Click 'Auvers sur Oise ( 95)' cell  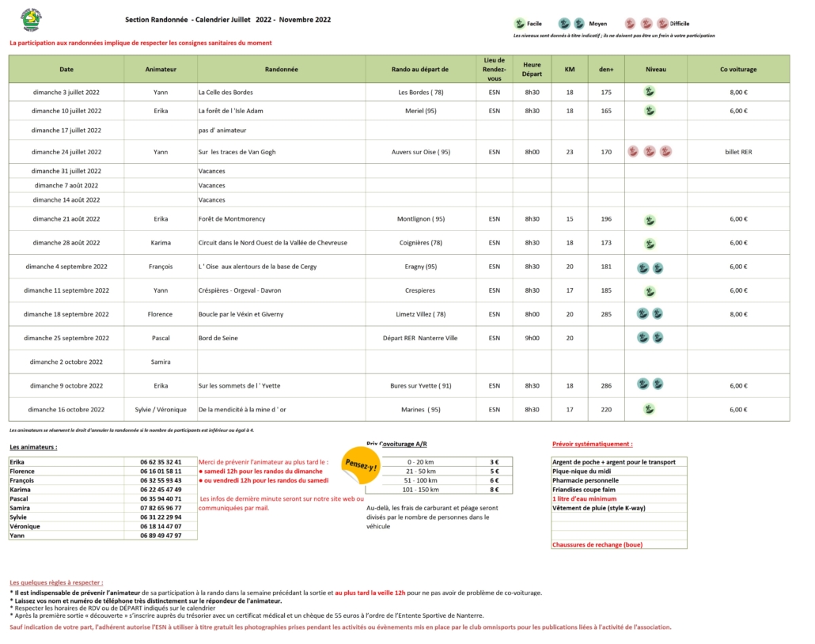tap(420, 152)
